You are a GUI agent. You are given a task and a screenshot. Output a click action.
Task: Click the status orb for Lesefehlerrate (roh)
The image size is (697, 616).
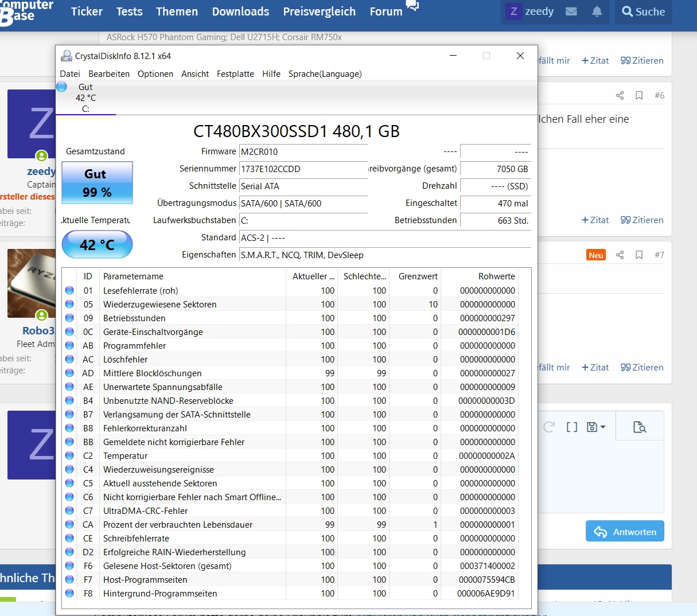click(x=69, y=290)
